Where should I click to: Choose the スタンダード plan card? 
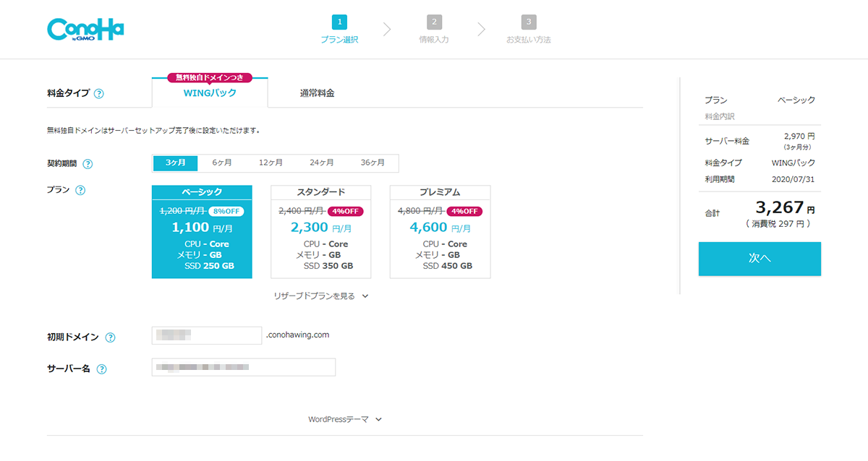click(320, 232)
